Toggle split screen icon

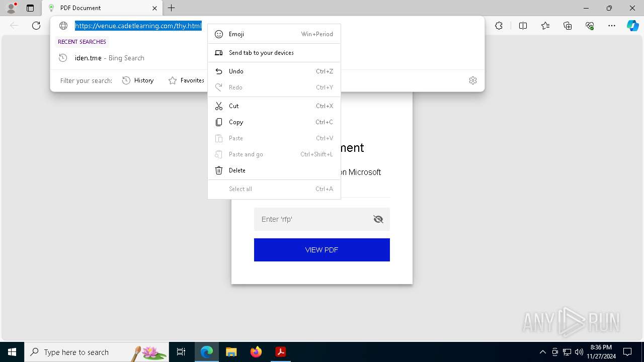point(523,26)
